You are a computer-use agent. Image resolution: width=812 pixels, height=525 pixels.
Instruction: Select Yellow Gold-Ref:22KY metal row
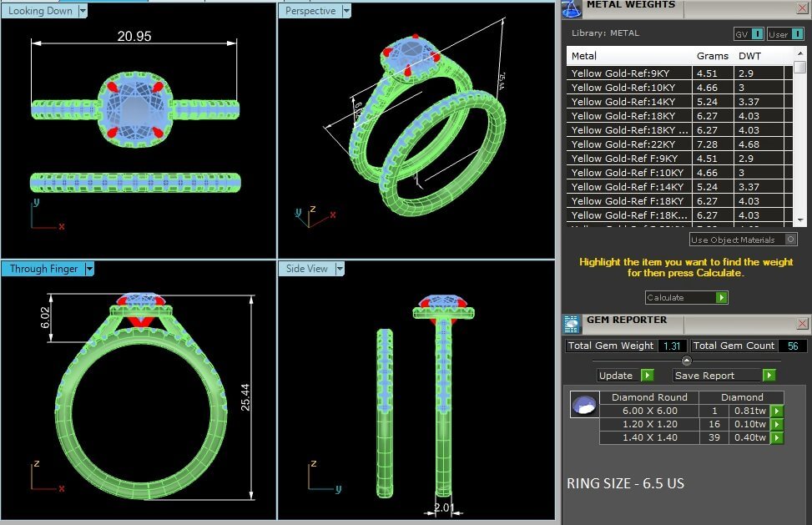pos(629,144)
